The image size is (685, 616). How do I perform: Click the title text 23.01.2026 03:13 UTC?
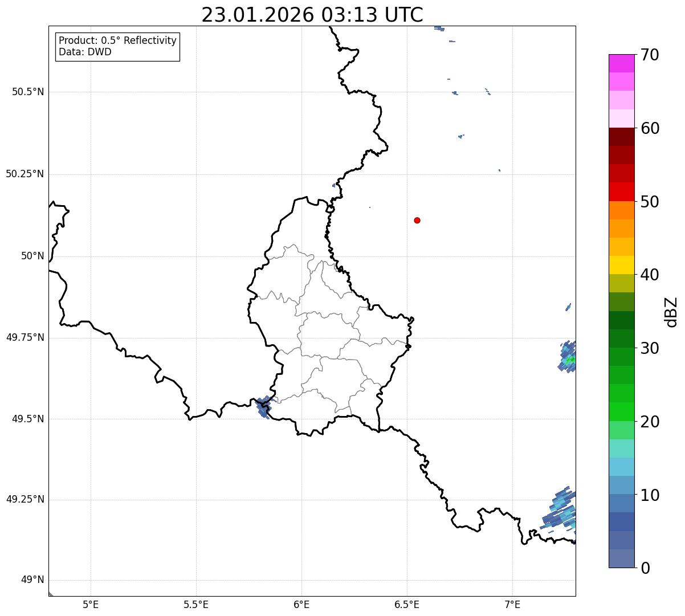[312, 15]
